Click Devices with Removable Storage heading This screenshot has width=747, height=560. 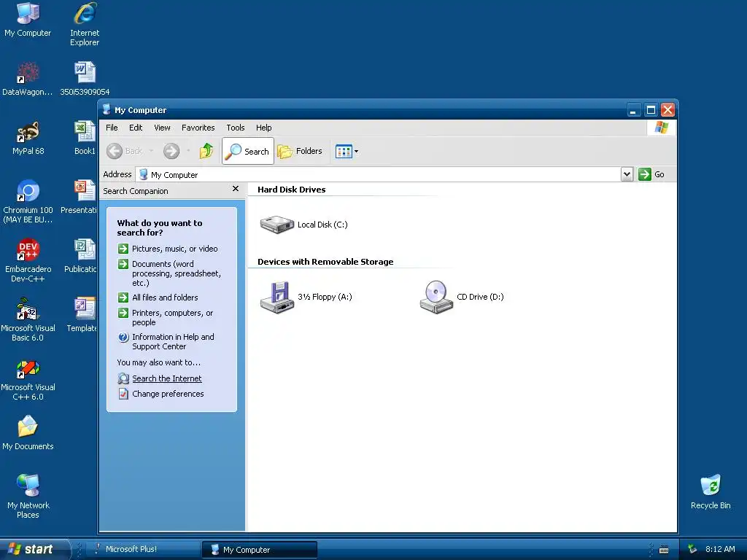tap(325, 262)
